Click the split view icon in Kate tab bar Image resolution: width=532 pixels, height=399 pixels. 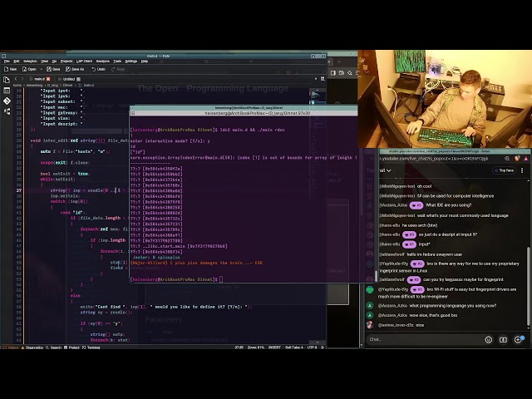pyautogui.click(x=323, y=79)
